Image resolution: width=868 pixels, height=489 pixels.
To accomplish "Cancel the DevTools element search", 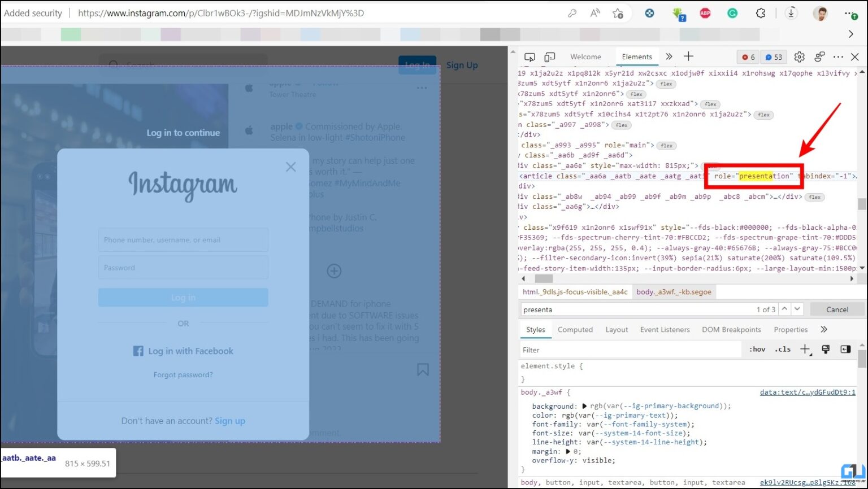I will pos(837,309).
